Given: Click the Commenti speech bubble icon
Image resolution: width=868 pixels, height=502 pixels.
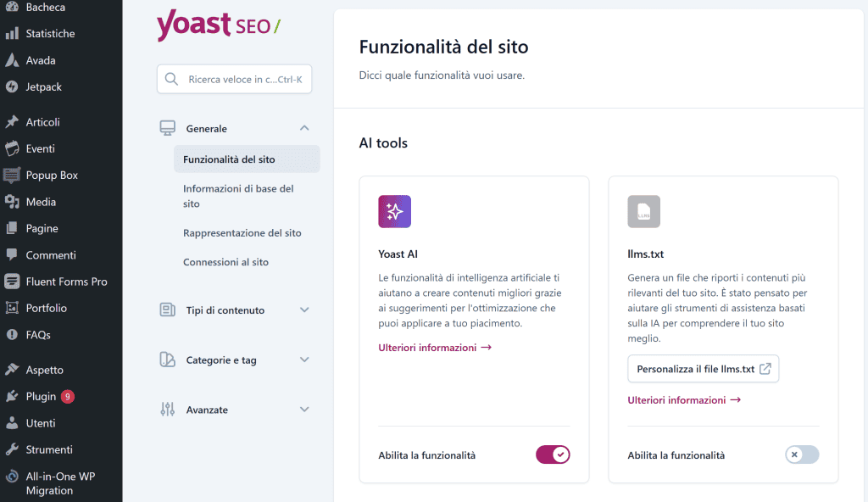Looking at the screenshot, I should click(12, 255).
